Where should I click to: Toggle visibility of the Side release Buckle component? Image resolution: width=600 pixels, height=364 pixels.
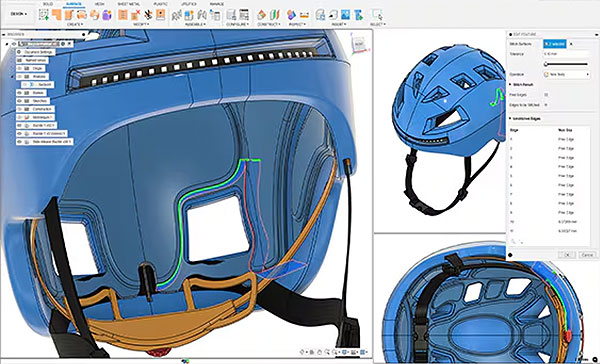[19, 142]
